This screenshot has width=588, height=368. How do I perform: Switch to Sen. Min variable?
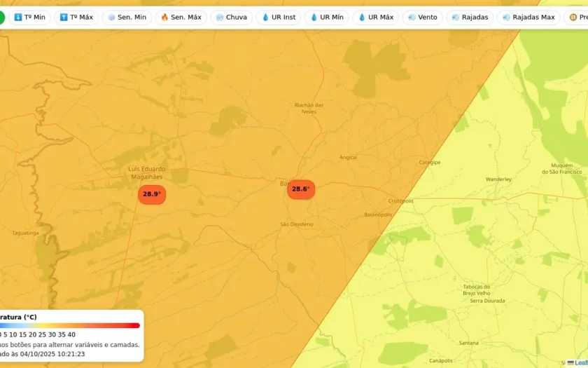pos(127,18)
